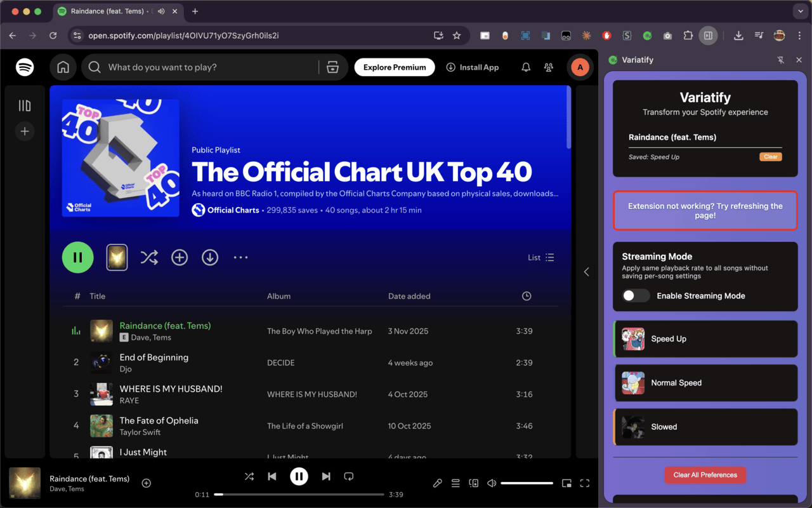Open Official Charts profile link
812x508 pixels.
pos(233,210)
